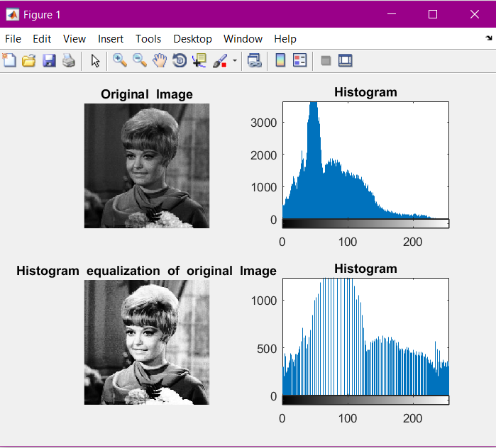Save the figure using the floppy disk icon
The height and width of the screenshot is (448, 496).
49,61
